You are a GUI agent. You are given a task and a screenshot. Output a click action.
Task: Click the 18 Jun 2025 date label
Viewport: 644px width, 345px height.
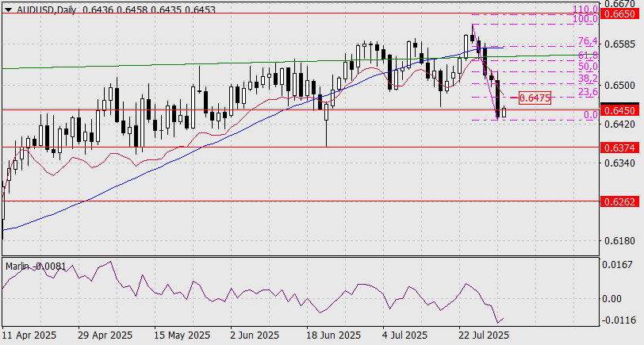[335, 335]
